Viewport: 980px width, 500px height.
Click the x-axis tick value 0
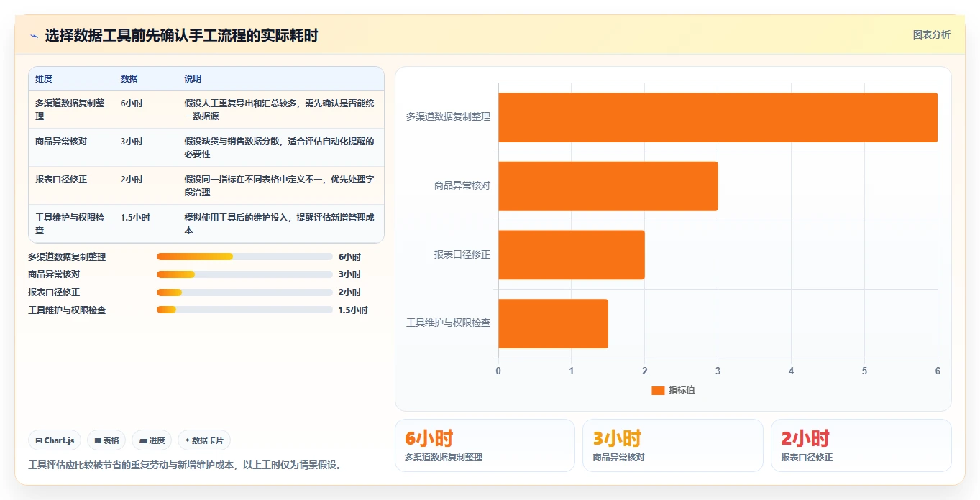click(498, 371)
